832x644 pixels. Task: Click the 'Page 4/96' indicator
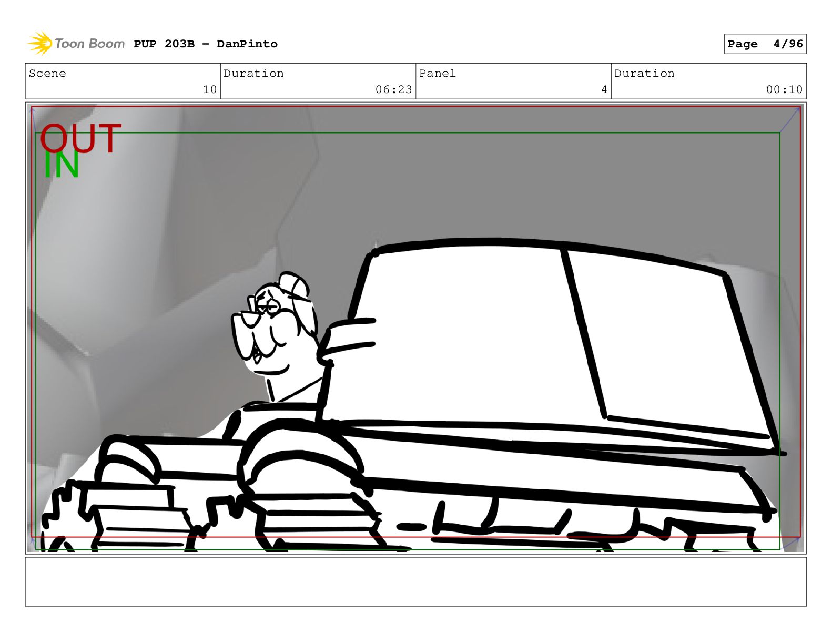click(765, 44)
